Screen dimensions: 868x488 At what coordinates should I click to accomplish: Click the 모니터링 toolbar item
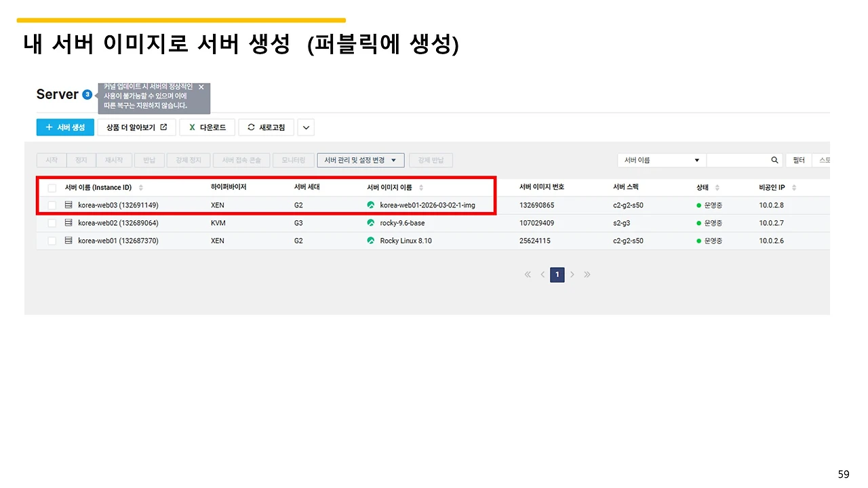pyautogui.click(x=293, y=160)
